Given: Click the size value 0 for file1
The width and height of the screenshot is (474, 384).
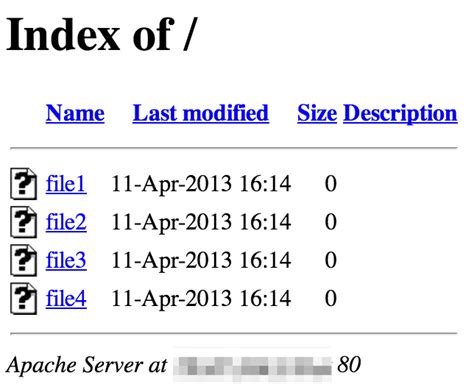Looking at the screenshot, I should 331,184.
